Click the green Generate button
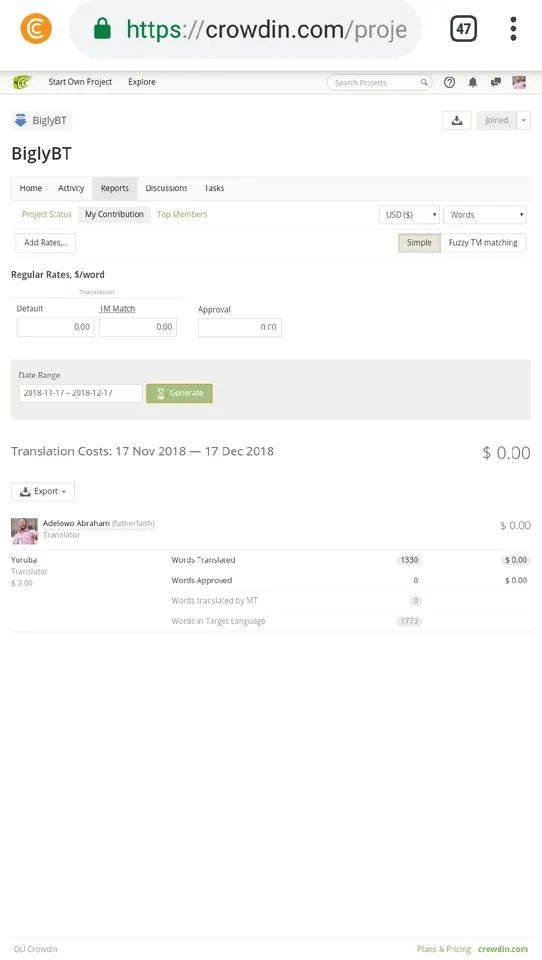The image size is (542, 960). point(179,393)
